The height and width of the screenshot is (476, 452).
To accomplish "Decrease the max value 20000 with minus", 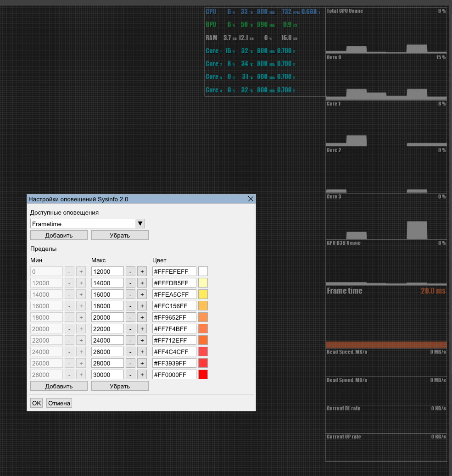I will [131, 317].
